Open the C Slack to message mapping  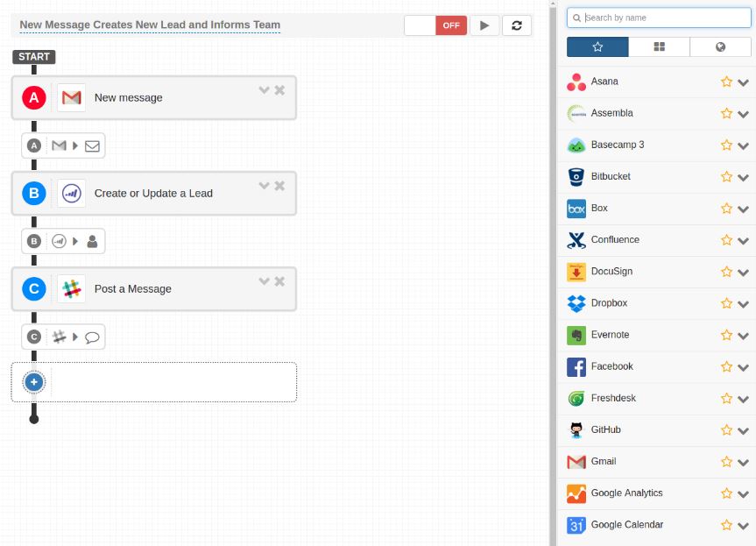pyautogui.click(x=63, y=337)
